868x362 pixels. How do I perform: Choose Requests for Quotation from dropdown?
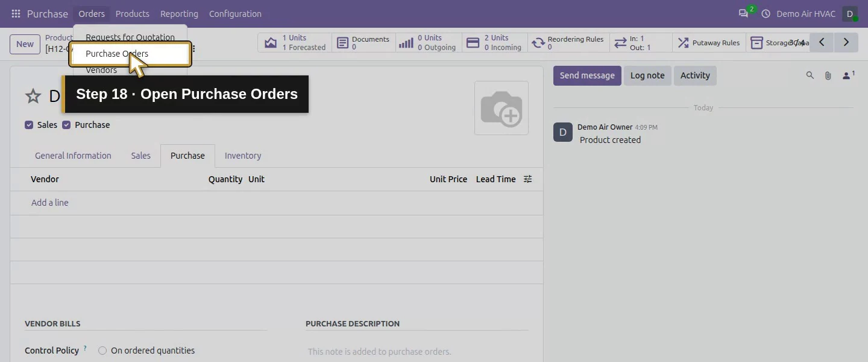click(x=130, y=37)
